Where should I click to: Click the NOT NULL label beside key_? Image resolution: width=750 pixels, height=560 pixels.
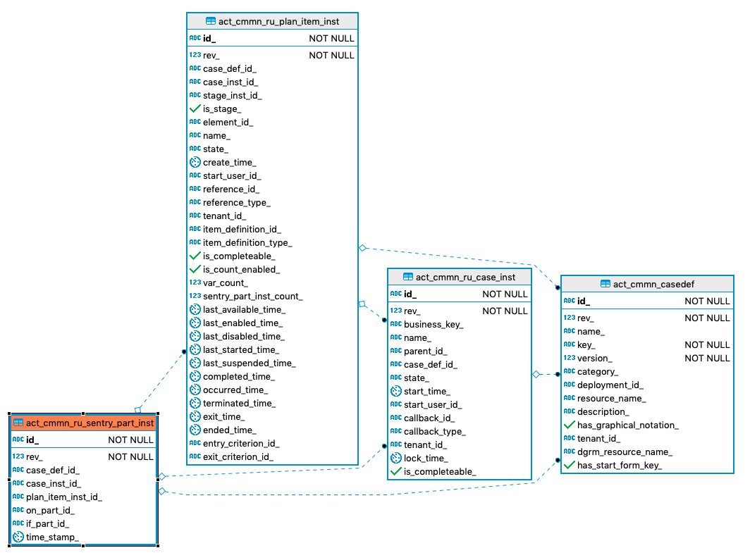pyautogui.click(x=707, y=345)
